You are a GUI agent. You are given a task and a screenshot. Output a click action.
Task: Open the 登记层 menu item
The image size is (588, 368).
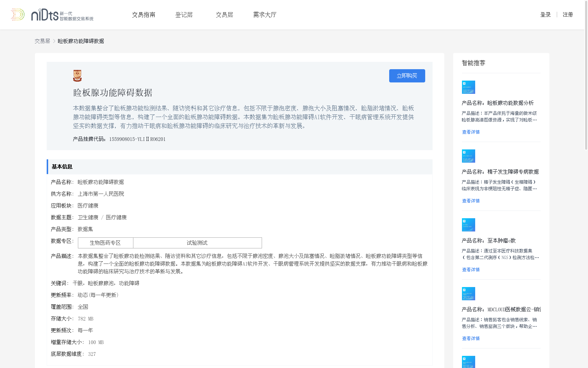184,15
